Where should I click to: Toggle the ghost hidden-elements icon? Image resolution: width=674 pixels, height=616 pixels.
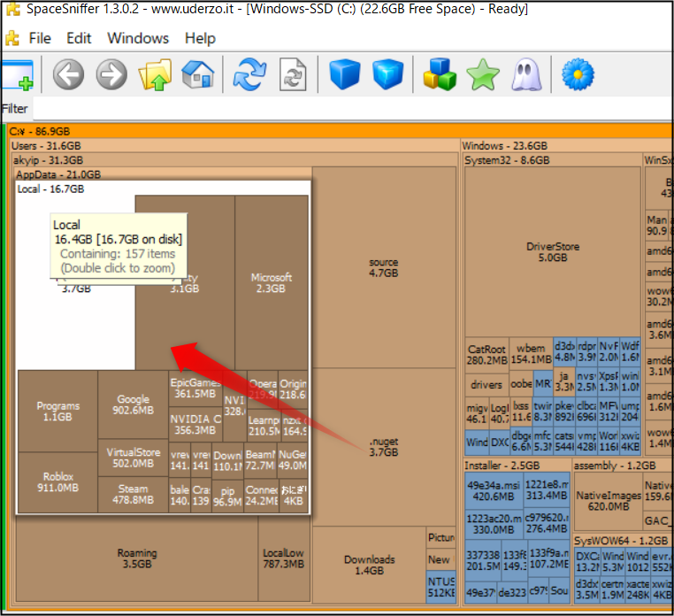tap(525, 74)
